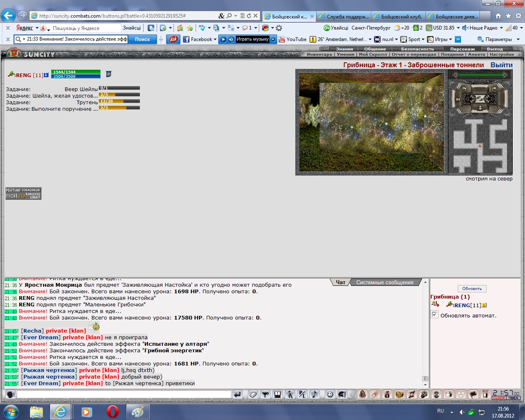Click the smiley emoticons icon

click(x=330, y=395)
